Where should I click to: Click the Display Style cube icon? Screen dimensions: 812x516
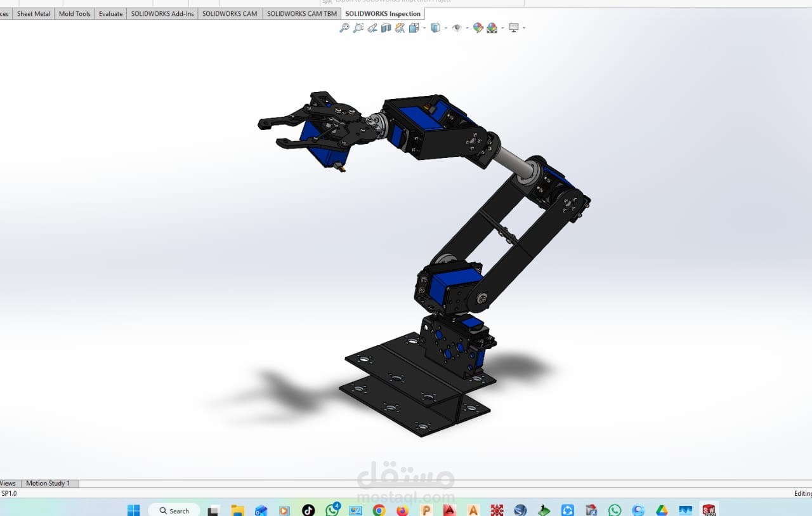pos(435,28)
